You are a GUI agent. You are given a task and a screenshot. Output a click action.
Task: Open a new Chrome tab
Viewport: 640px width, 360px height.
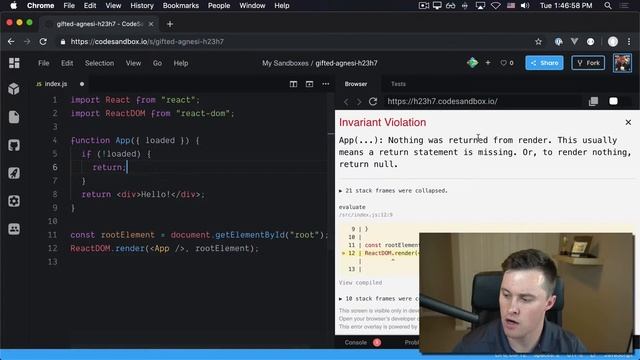[170, 24]
